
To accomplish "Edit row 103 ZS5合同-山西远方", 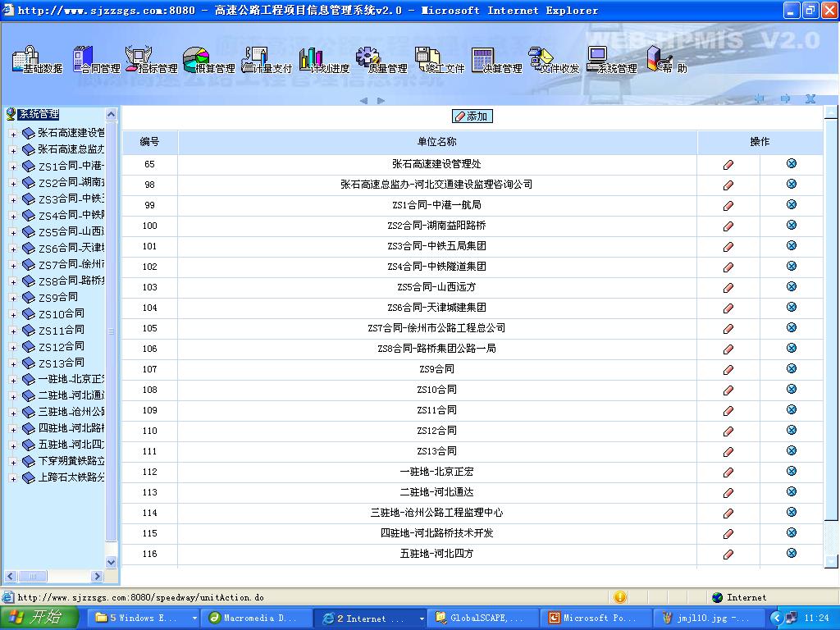I will click(x=728, y=288).
